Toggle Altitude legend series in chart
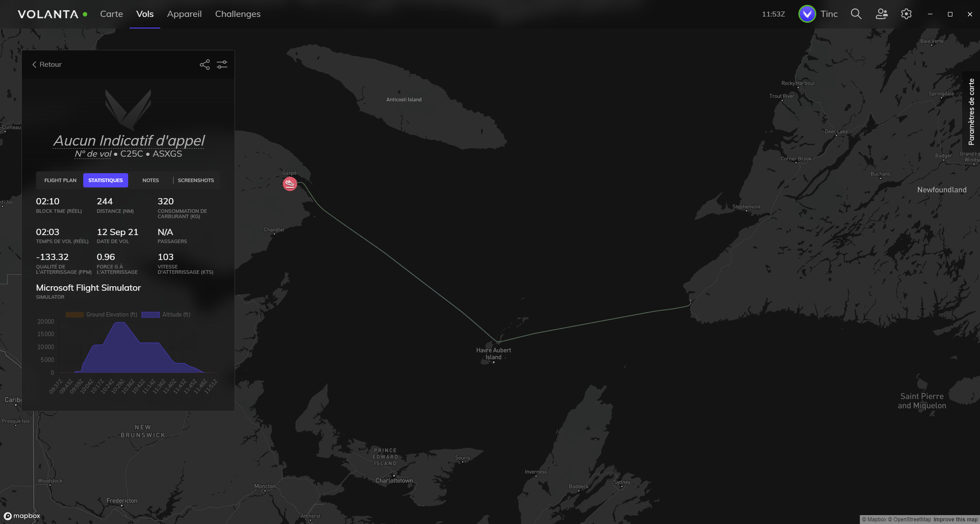Viewport: 980px width, 524px height. click(166, 315)
